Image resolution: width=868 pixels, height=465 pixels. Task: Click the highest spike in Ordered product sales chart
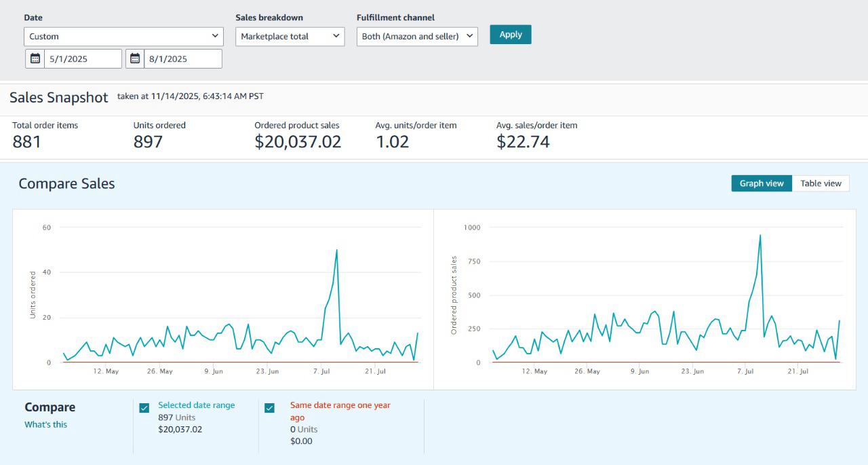point(760,236)
